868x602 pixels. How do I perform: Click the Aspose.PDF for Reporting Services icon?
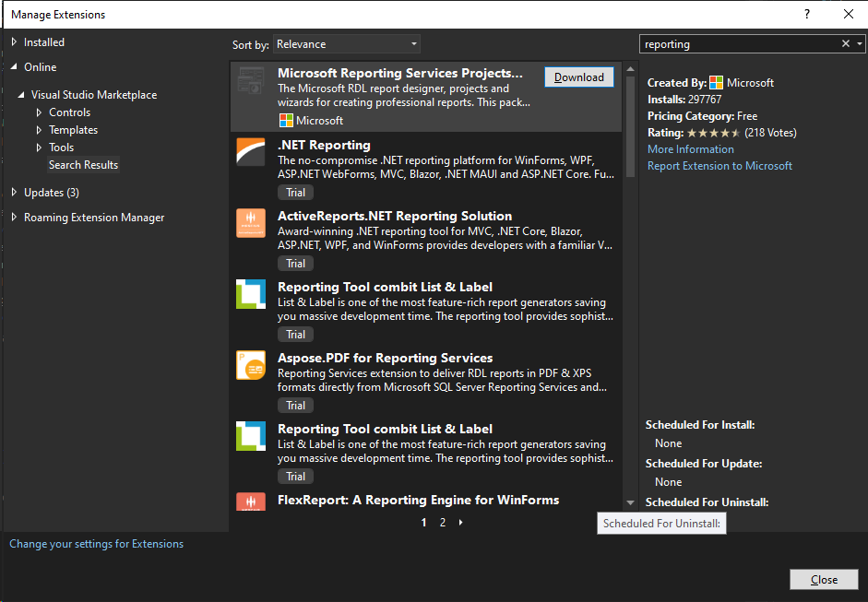click(251, 365)
